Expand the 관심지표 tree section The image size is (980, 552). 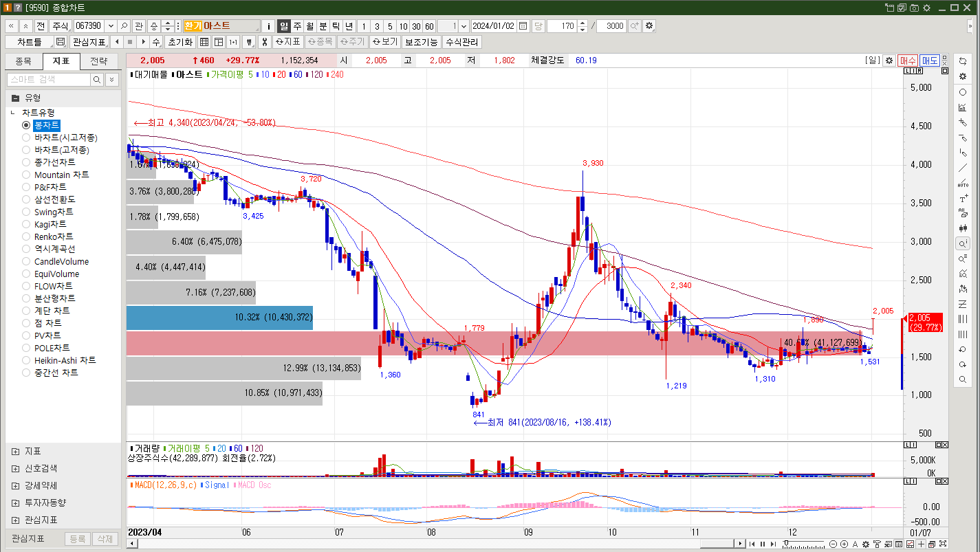15,520
